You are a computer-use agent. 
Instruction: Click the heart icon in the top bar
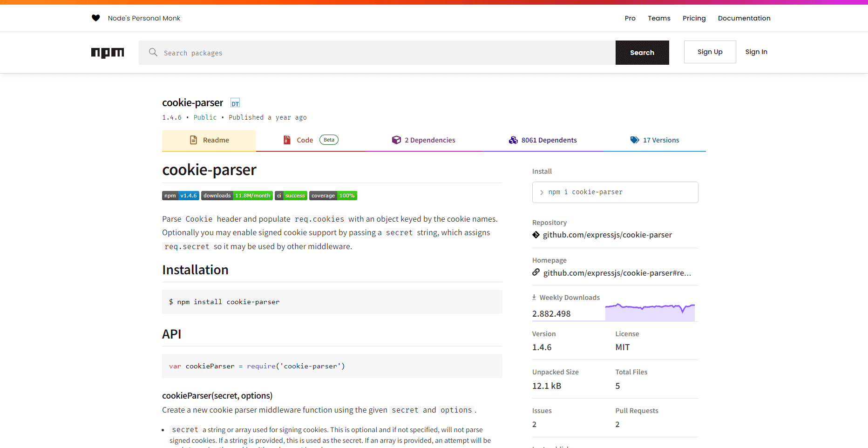96,18
